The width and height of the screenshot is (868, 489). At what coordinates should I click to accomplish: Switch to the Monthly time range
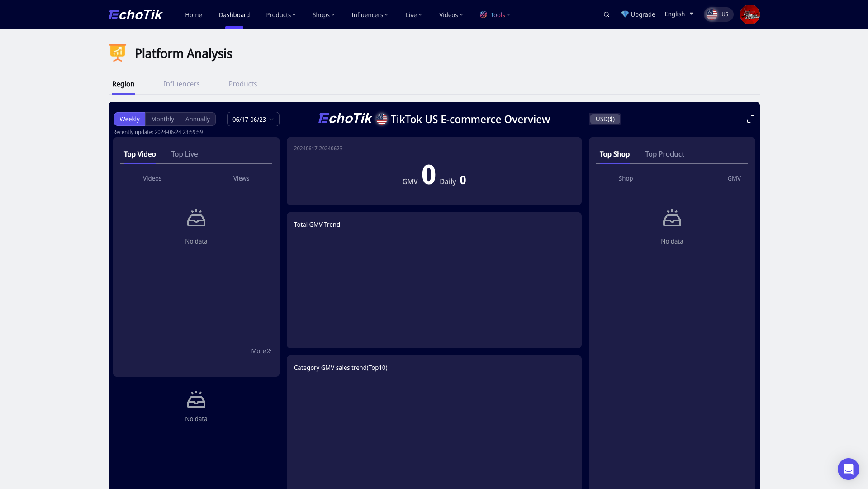coord(162,119)
